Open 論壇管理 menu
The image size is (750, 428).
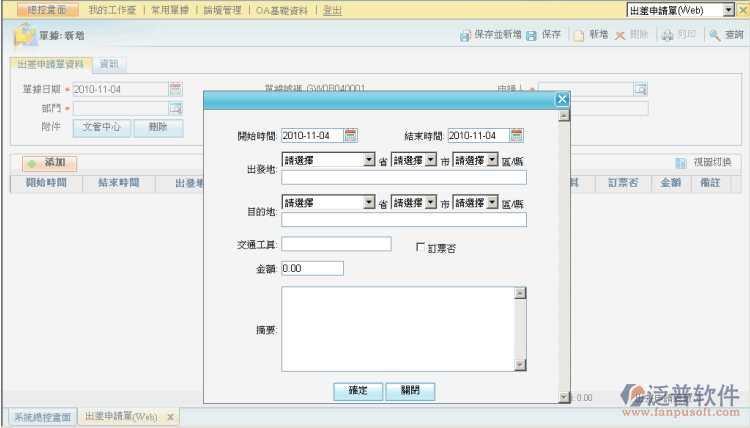222,10
